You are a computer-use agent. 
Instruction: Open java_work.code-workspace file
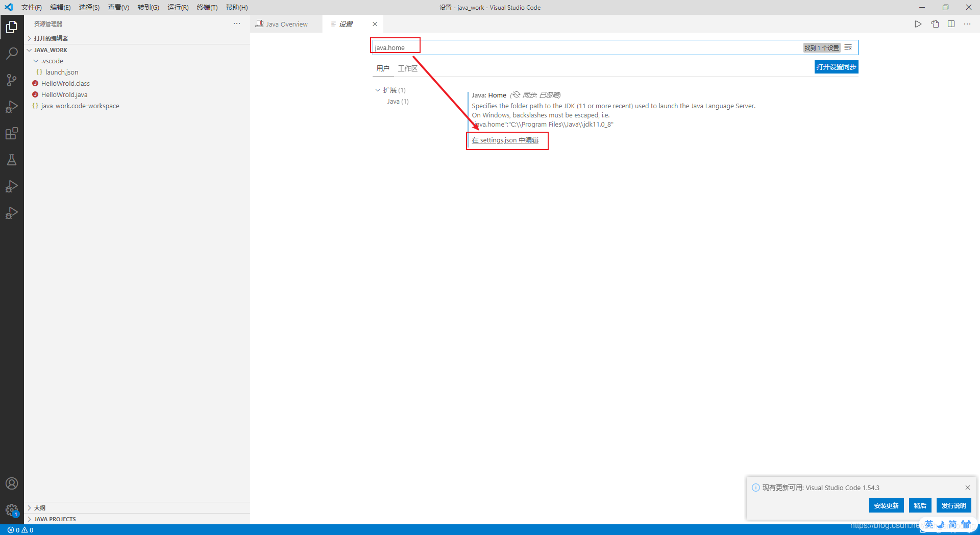pyautogui.click(x=80, y=106)
